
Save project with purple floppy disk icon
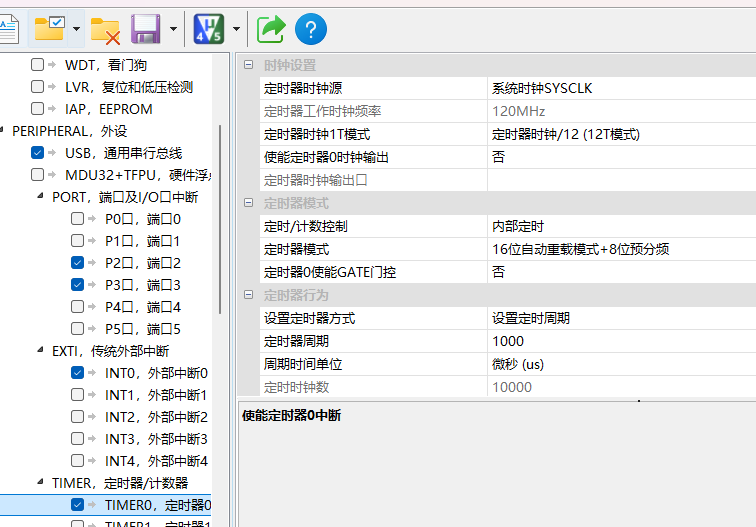pos(145,29)
